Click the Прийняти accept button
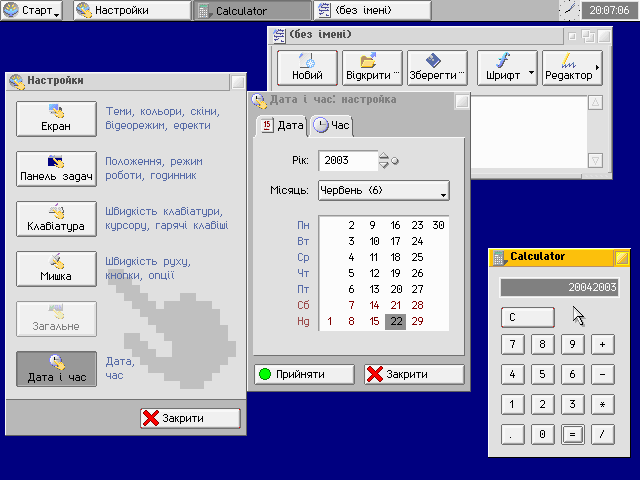The width and height of the screenshot is (640, 480). [304, 374]
